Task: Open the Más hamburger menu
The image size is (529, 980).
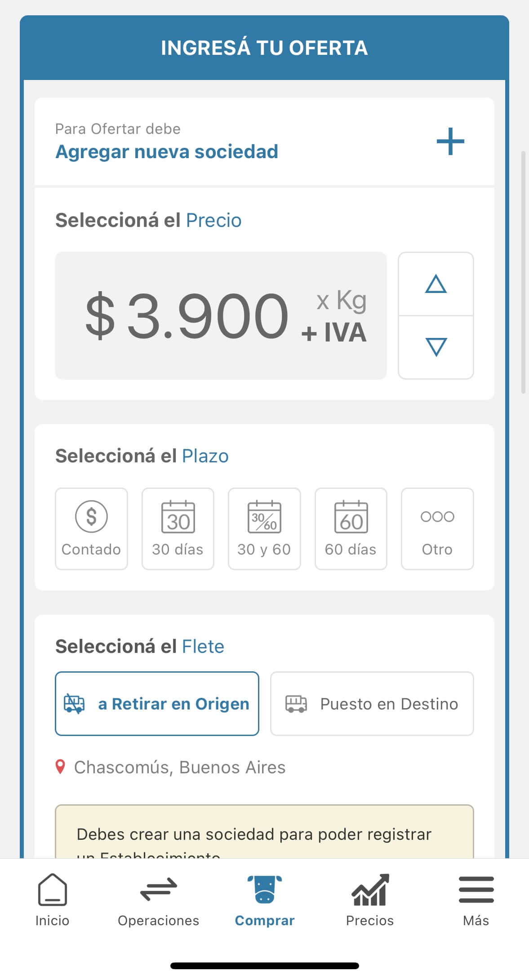Action: [476, 890]
